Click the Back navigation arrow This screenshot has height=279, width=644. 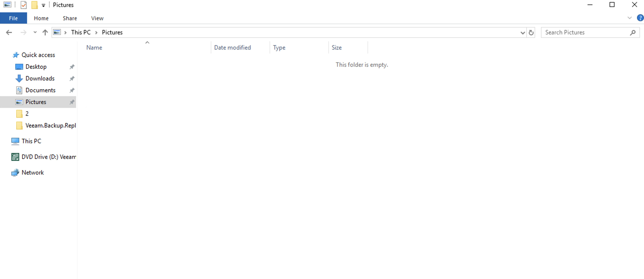pyautogui.click(x=9, y=33)
